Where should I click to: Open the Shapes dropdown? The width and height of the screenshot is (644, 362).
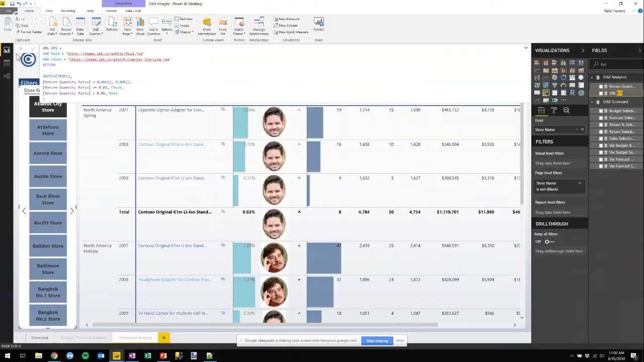pos(186,32)
